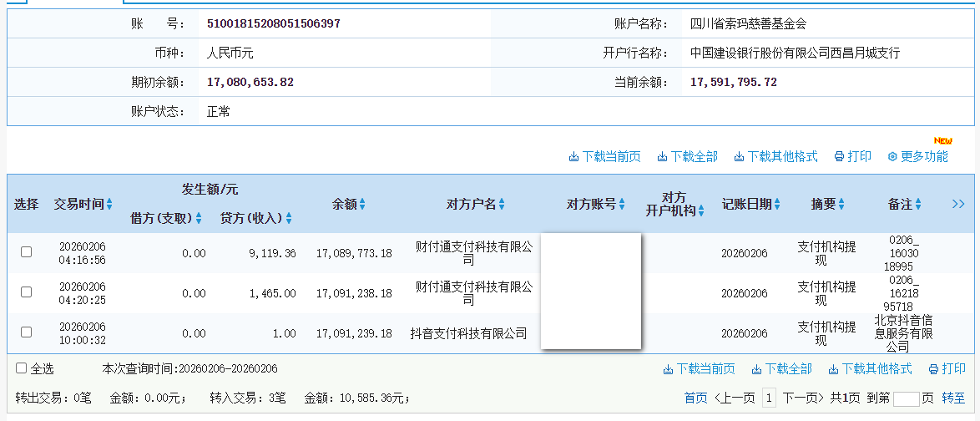Click the page number input field
This screenshot has width=980, height=421.
coord(905,398)
